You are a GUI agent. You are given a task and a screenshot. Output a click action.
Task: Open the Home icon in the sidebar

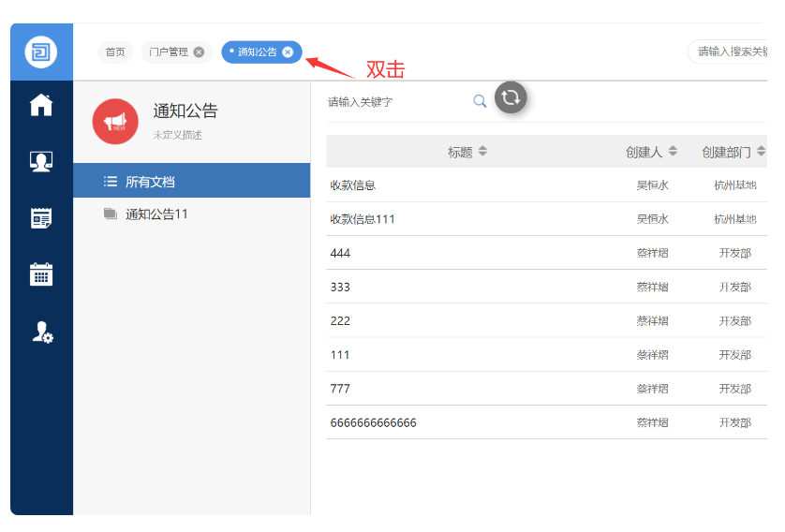[41, 105]
